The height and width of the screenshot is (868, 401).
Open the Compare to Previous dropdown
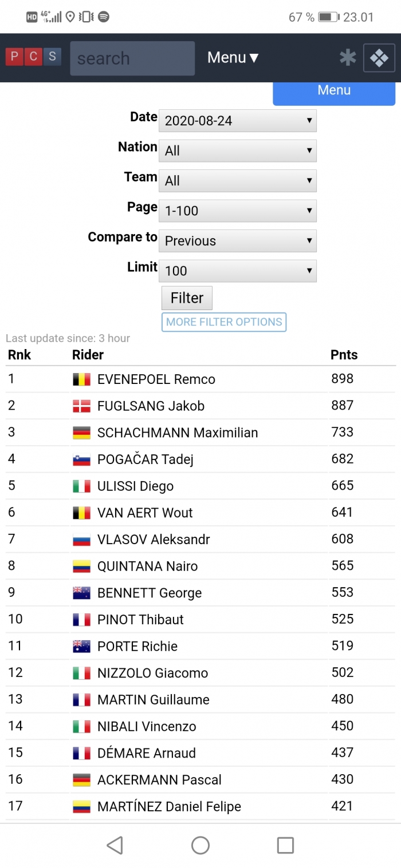click(238, 241)
